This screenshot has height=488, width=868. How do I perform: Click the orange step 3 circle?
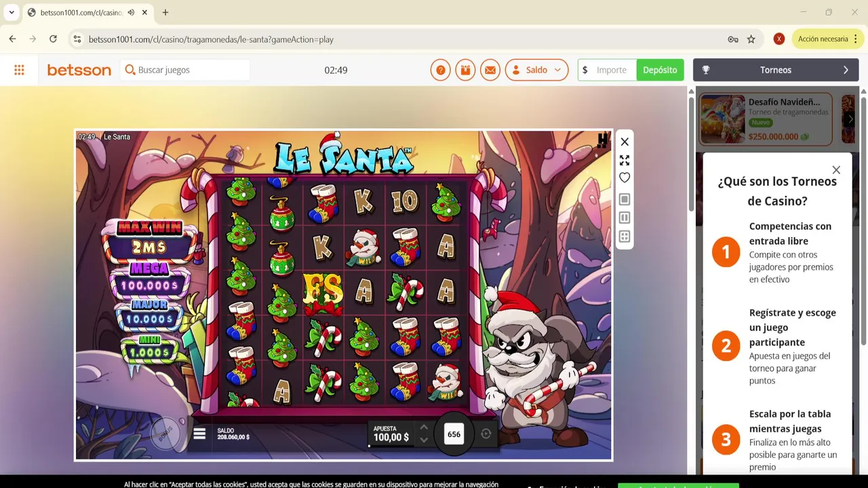726,439
